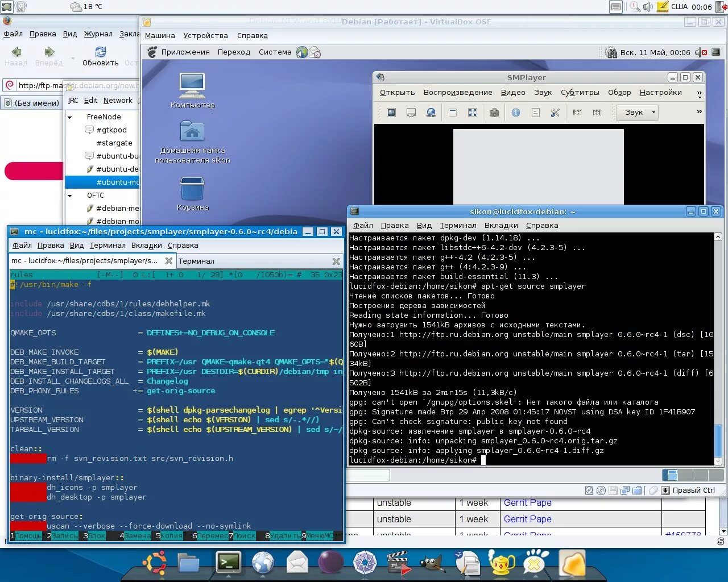Click guest terminal vertical scrollbar

coord(718,348)
